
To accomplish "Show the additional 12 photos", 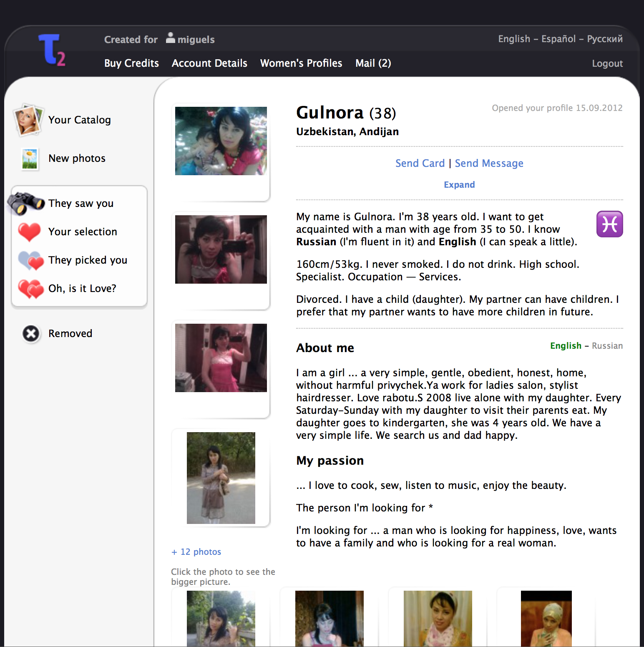I will 196,552.
